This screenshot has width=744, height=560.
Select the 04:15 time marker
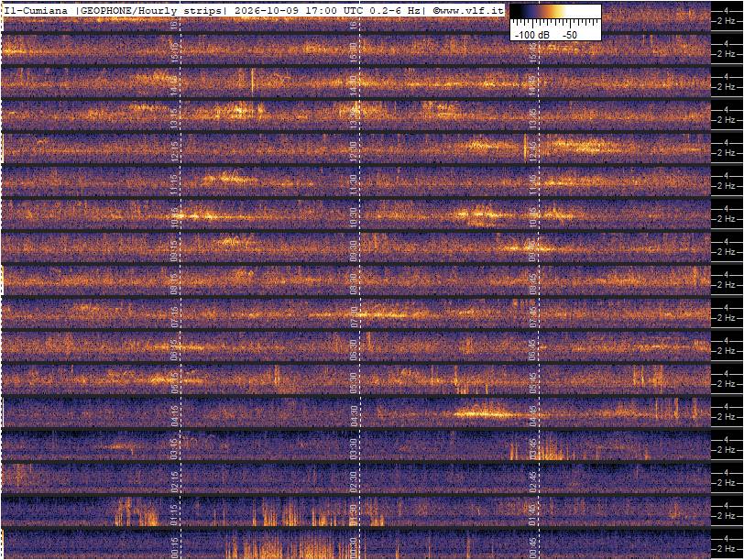tap(175, 416)
